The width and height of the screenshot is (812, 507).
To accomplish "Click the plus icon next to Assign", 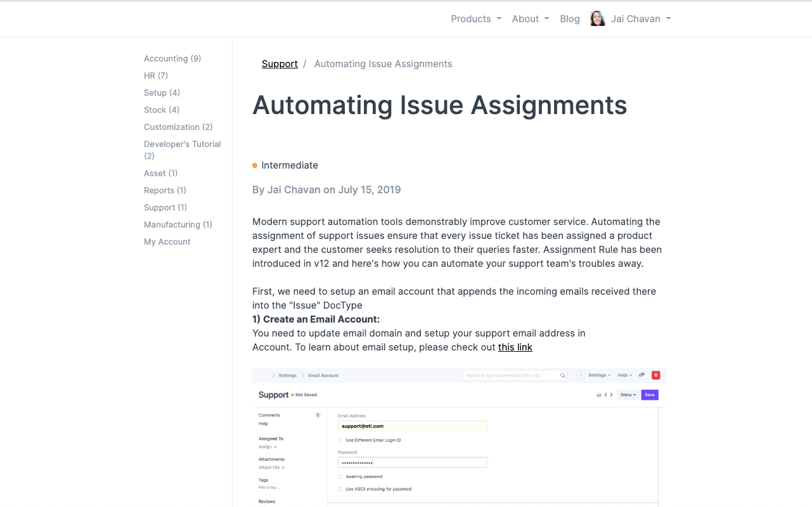I will click(275, 447).
